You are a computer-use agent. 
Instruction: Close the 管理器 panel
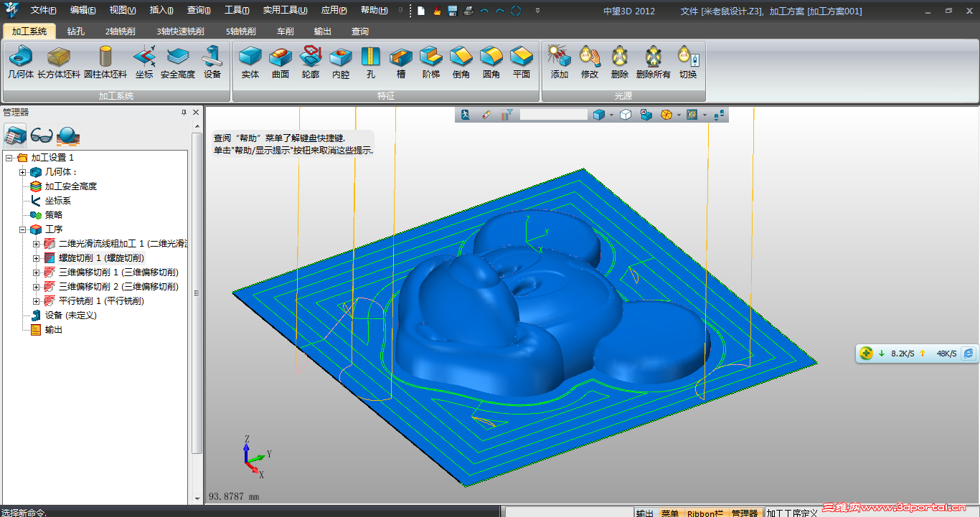197,113
